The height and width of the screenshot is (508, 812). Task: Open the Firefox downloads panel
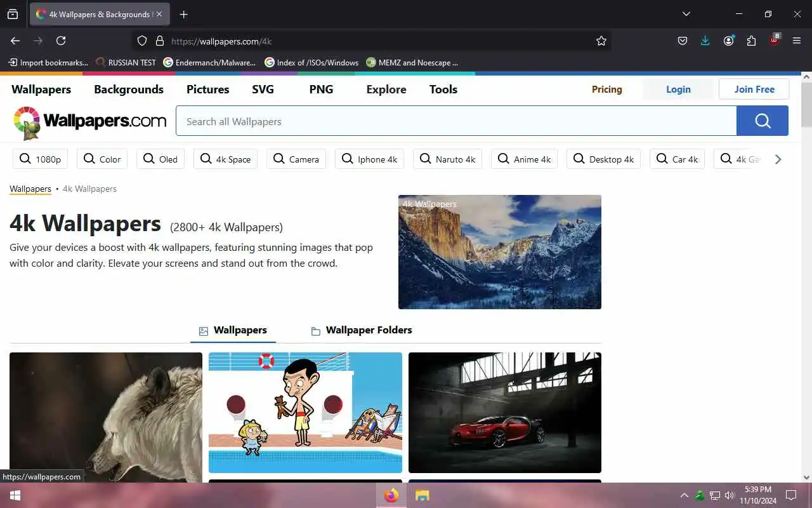coord(705,41)
